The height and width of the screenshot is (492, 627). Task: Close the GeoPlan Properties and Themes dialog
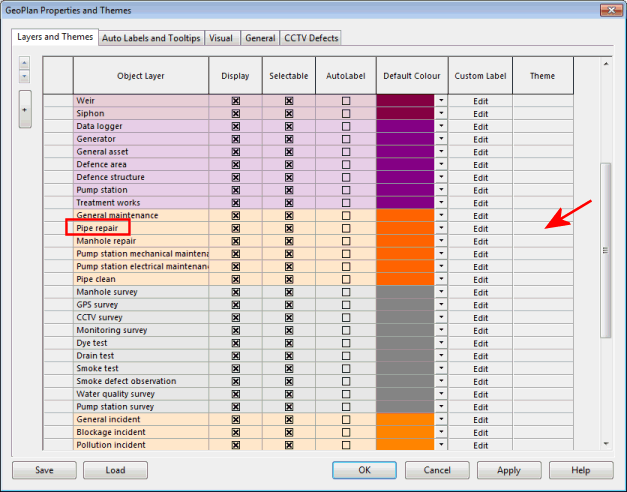point(611,10)
